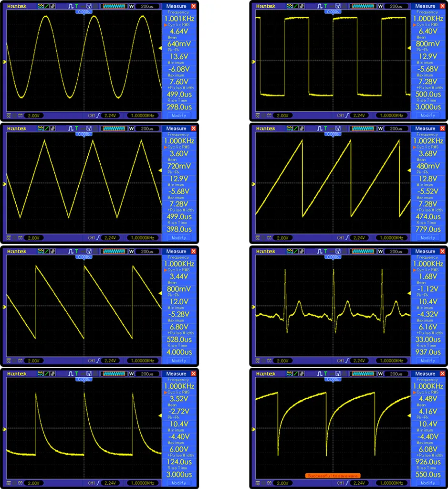This screenshot has height=489, width=448.
Task: Click the green line icon in ECG waveform panel
Action: click(x=296, y=251)
